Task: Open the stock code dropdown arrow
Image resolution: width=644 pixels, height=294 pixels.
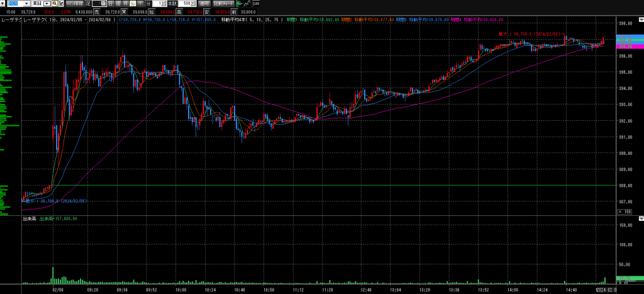Action: coord(27,4)
